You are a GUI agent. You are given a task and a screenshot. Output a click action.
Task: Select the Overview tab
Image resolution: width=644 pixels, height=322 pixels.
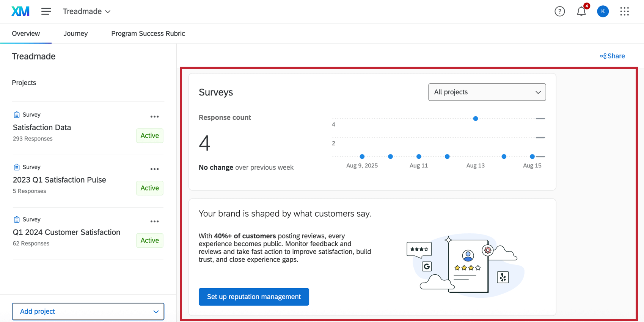tap(26, 33)
